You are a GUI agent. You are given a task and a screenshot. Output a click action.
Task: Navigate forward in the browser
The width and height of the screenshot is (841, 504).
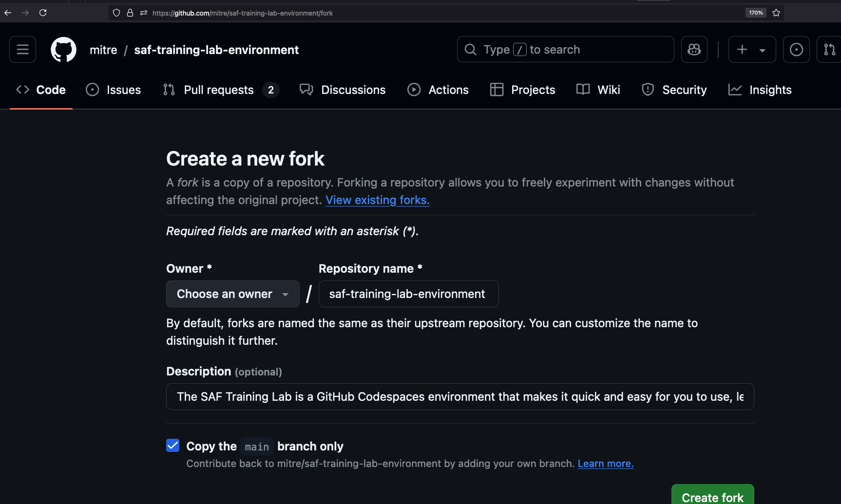(25, 13)
